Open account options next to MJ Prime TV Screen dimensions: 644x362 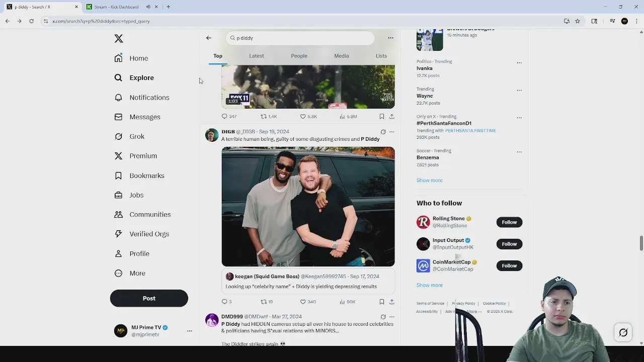click(x=190, y=331)
